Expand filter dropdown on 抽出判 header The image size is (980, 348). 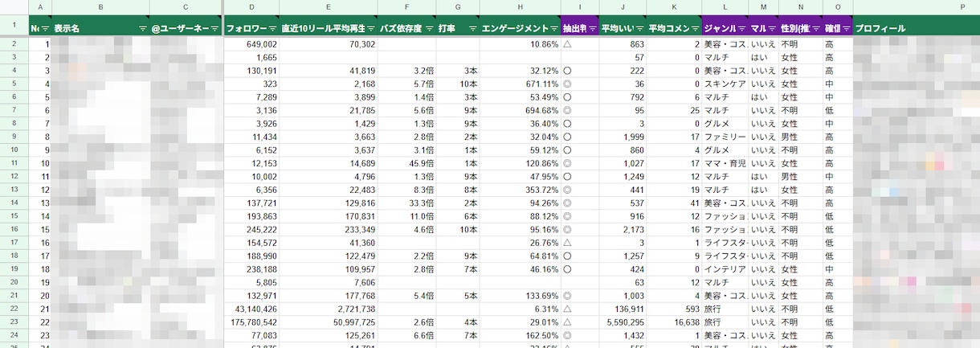click(x=592, y=28)
